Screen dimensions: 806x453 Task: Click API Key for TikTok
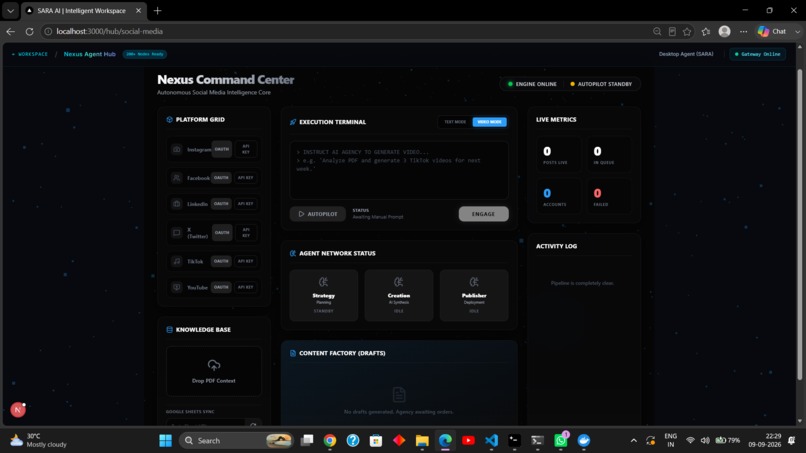[x=246, y=261]
